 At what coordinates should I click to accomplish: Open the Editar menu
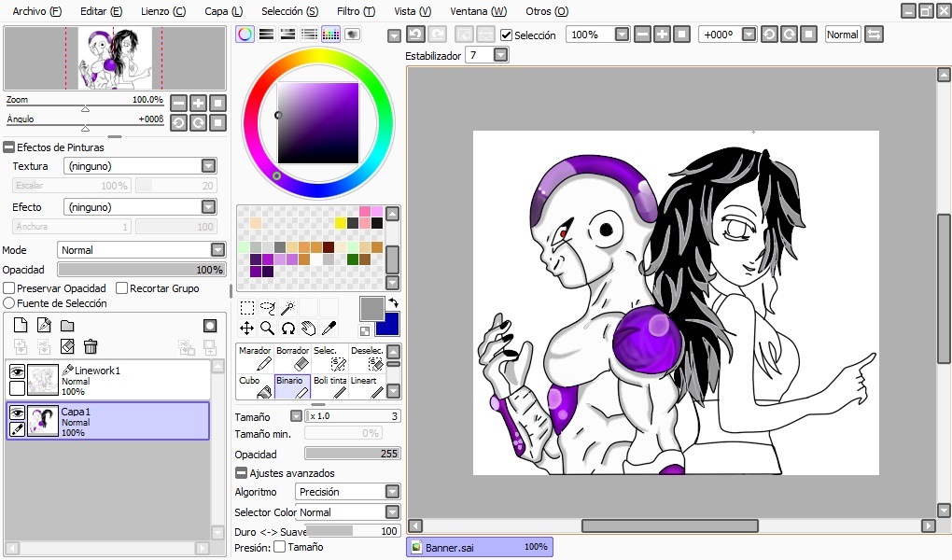pyautogui.click(x=101, y=11)
